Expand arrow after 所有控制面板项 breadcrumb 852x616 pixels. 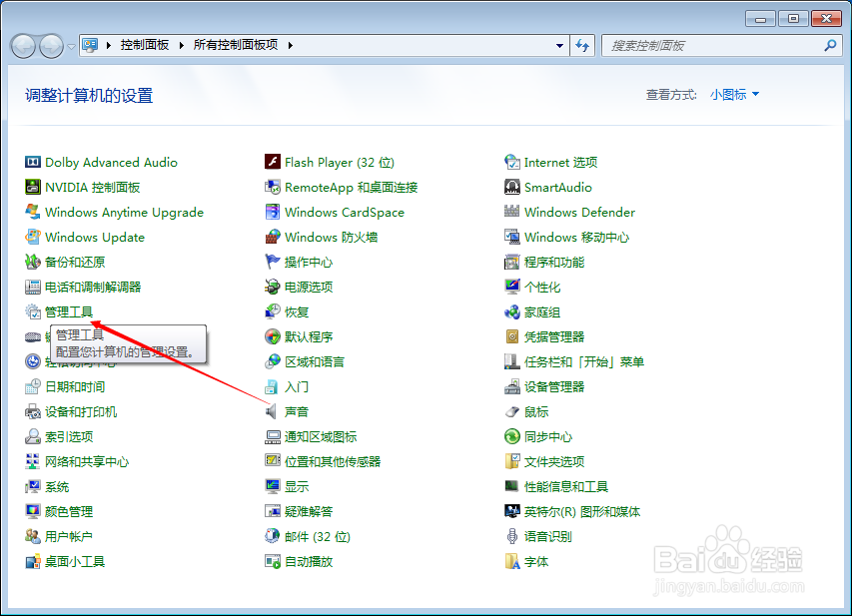[x=290, y=45]
